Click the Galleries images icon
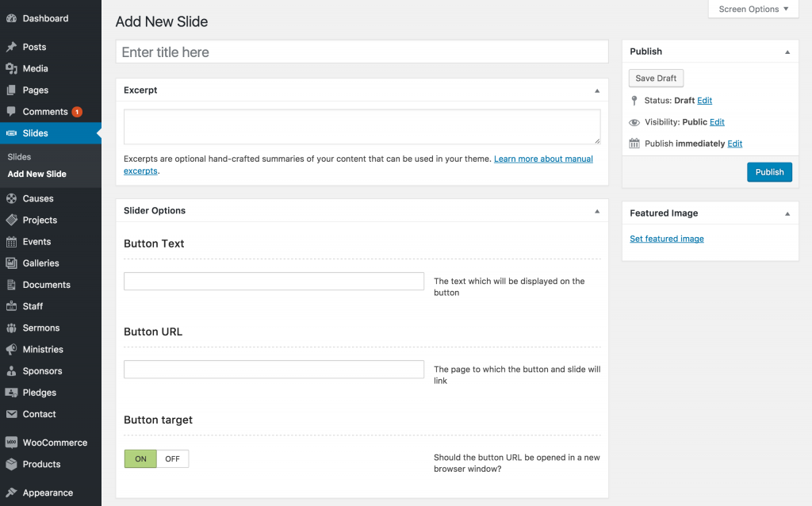 [10, 263]
